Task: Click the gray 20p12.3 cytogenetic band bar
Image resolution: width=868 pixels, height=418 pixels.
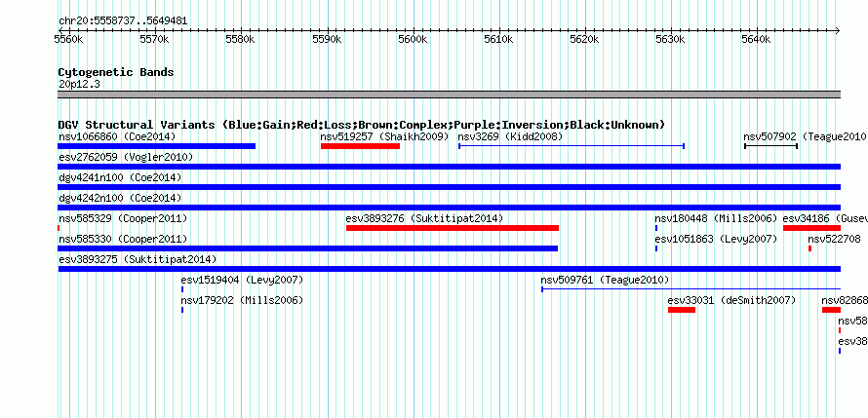Action: click(x=449, y=95)
